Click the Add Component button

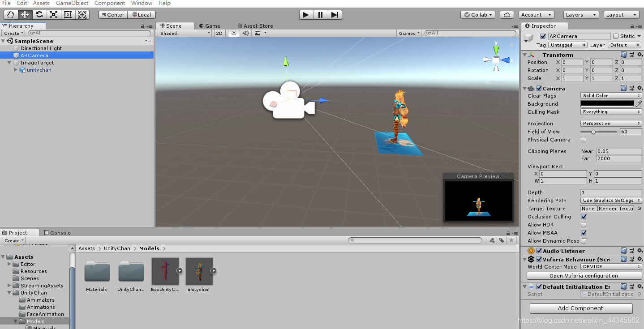click(581, 308)
